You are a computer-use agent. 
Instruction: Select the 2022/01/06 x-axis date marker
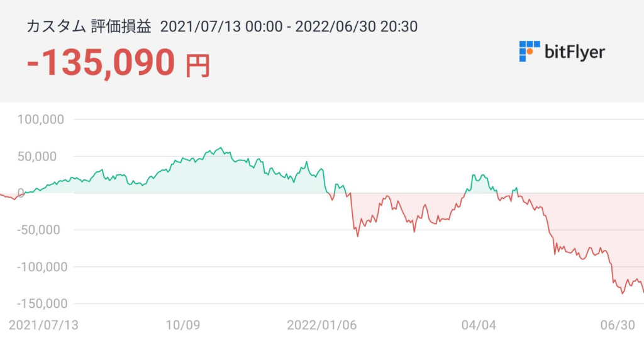pyautogui.click(x=321, y=325)
